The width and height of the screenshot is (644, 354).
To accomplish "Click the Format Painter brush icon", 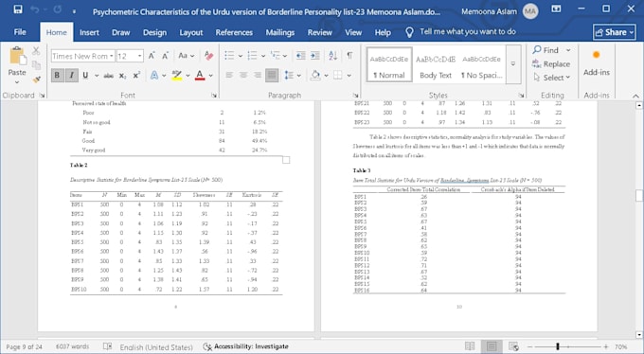I will pos(37,80).
